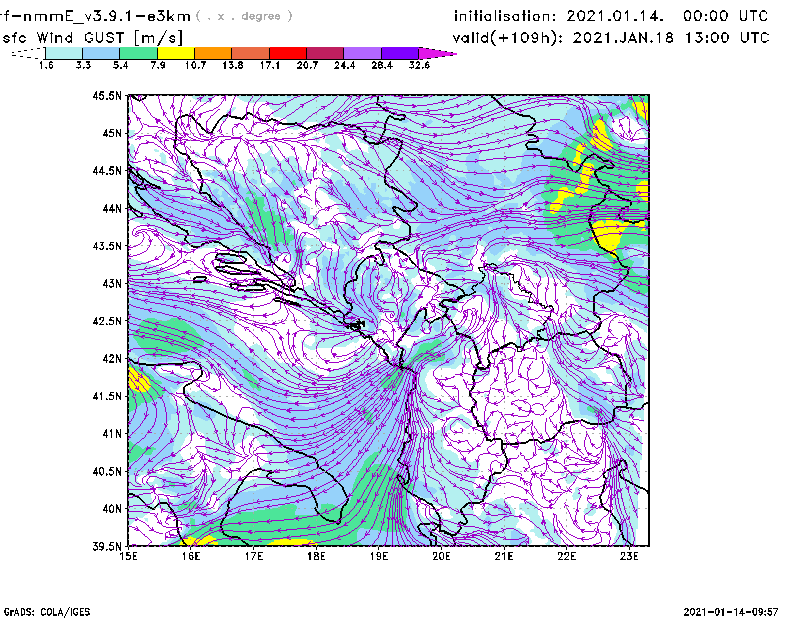This screenshot has width=800, height=618.
Task: Click the 39.5N latitude axis label
Action: point(107,546)
